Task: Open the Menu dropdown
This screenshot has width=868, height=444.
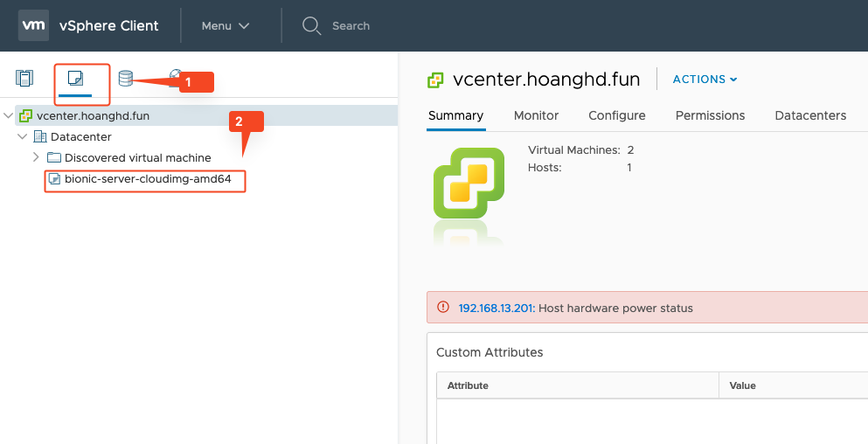Action: pyautogui.click(x=226, y=25)
